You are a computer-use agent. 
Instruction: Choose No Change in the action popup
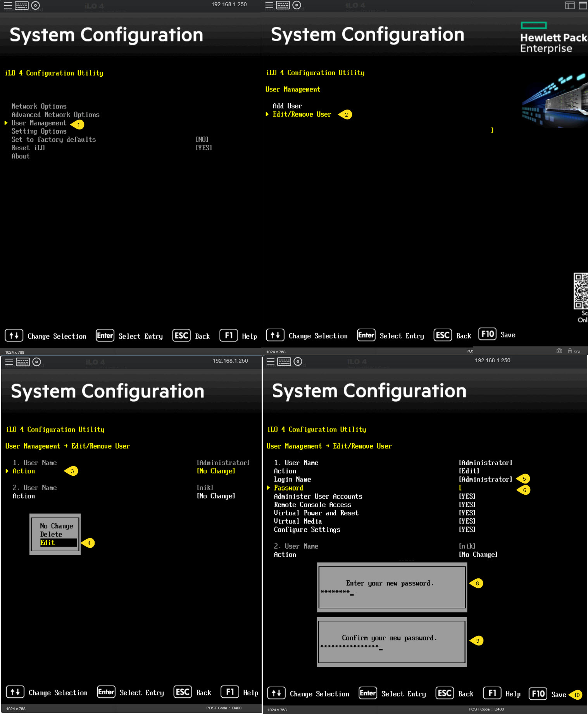click(x=57, y=526)
